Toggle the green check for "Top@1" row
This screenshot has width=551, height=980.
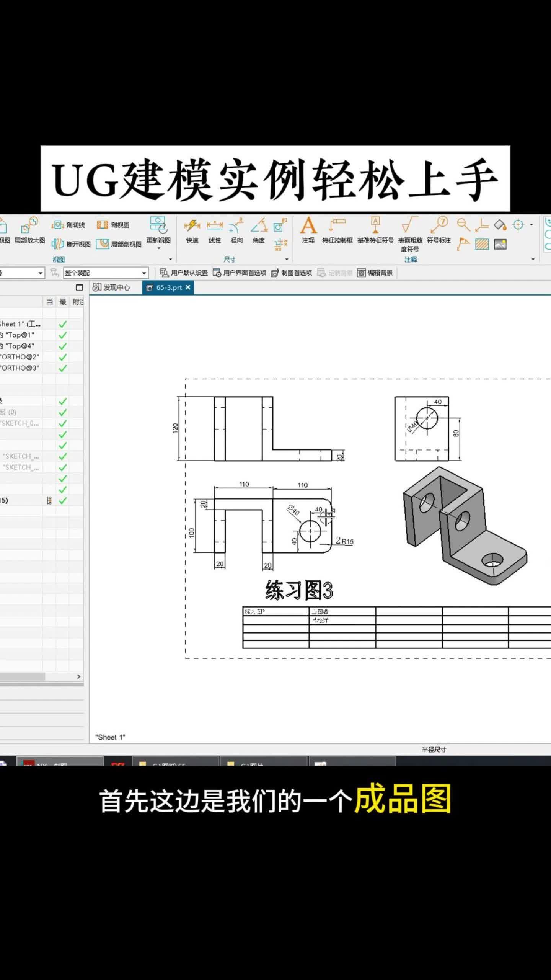click(x=63, y=335)
